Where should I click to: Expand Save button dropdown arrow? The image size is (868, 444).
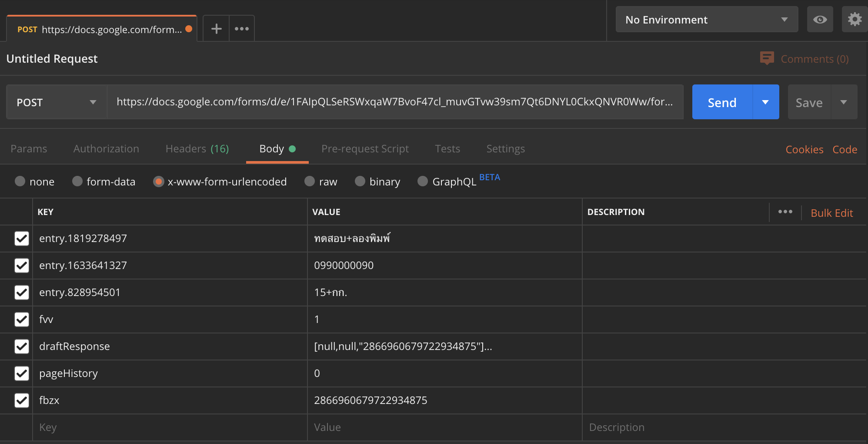[x=844, y=102]
